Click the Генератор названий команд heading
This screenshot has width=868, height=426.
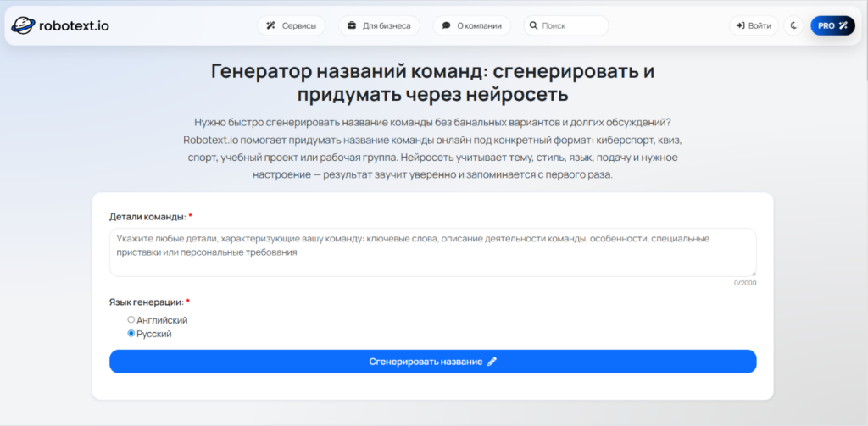tap(433, 83)
